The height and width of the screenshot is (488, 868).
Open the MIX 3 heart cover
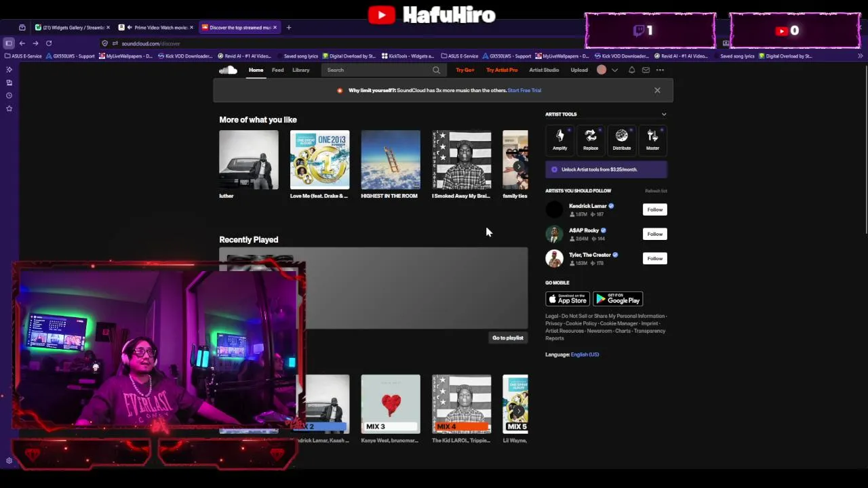[391, 404]
